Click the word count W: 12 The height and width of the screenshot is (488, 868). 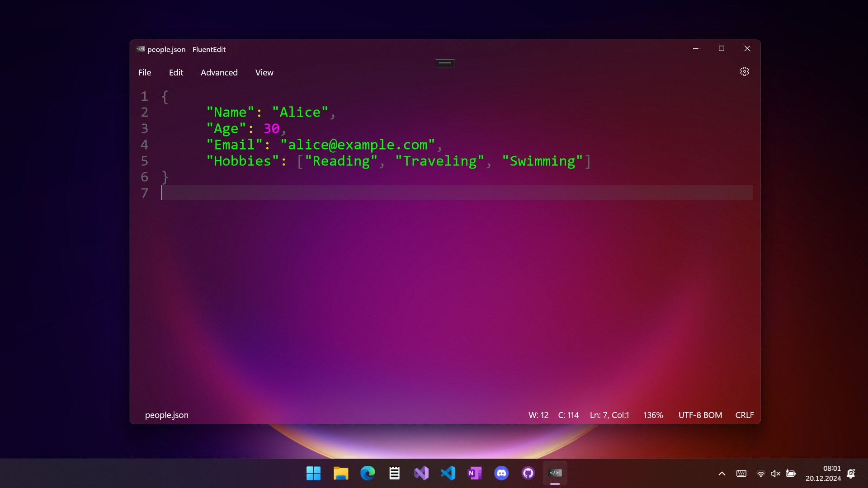[x=538, y=415]
